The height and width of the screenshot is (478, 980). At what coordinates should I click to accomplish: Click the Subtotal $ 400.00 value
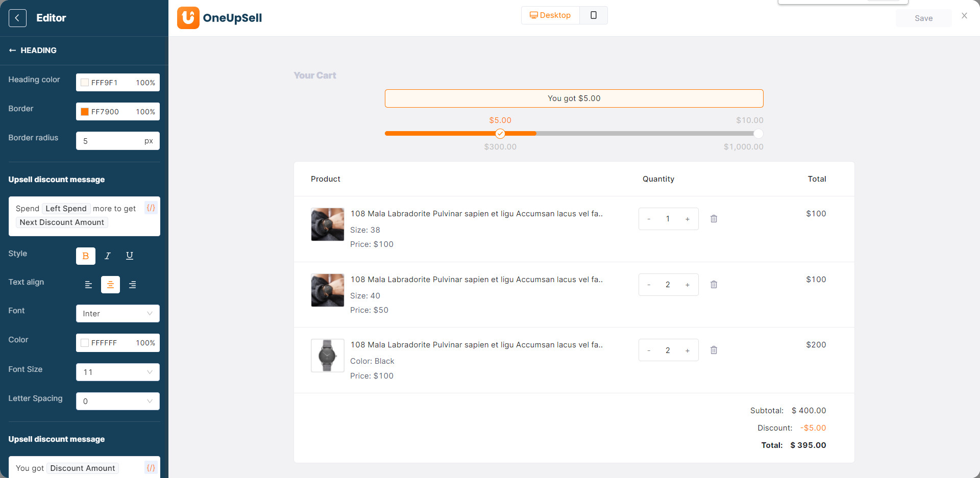[808, 411]
